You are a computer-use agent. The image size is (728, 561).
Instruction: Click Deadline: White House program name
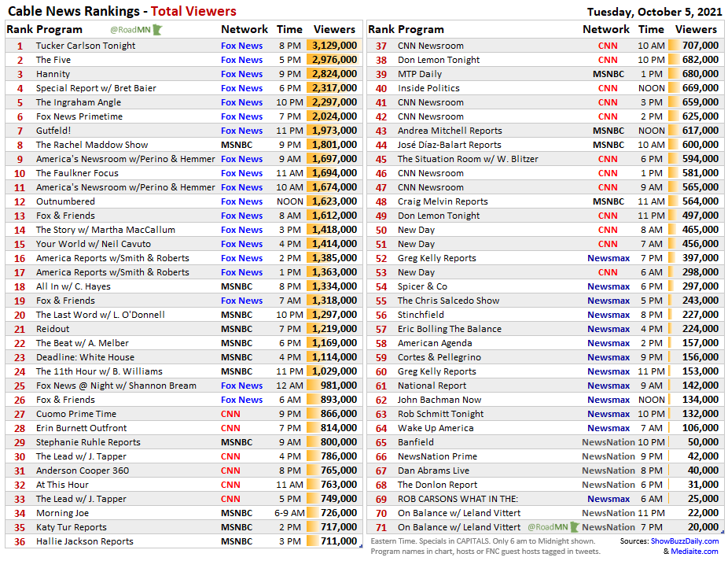85,357
